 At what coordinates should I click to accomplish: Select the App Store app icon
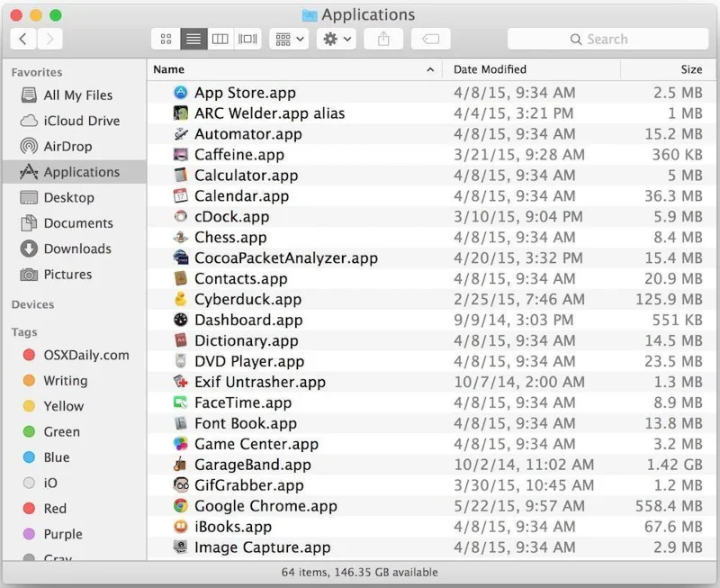(x=180, y=92)
